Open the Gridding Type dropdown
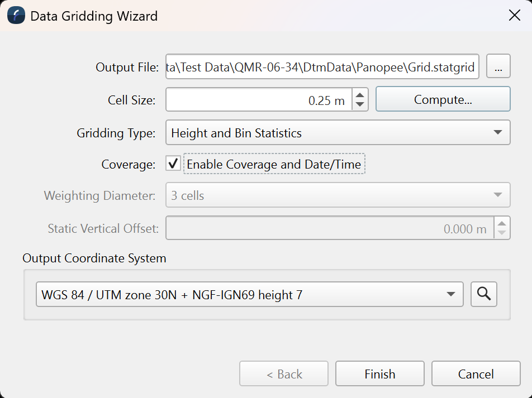 point(338,133)
